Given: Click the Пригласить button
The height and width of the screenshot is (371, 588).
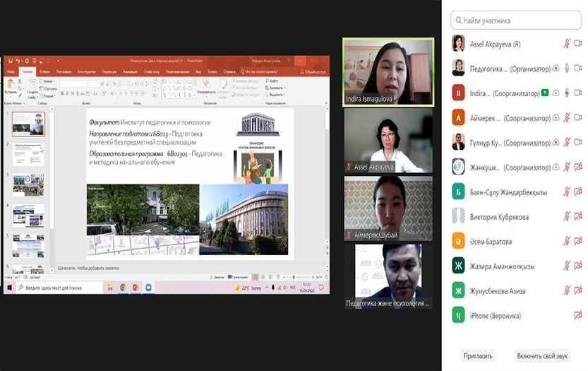Looking at the screenshot, I should click(x=477, y=355).
